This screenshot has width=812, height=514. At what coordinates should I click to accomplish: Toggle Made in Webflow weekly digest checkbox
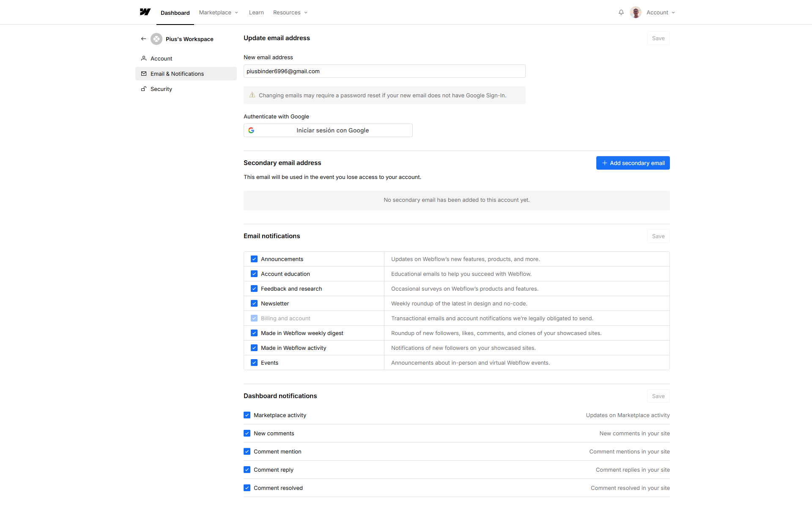(254, 333)
